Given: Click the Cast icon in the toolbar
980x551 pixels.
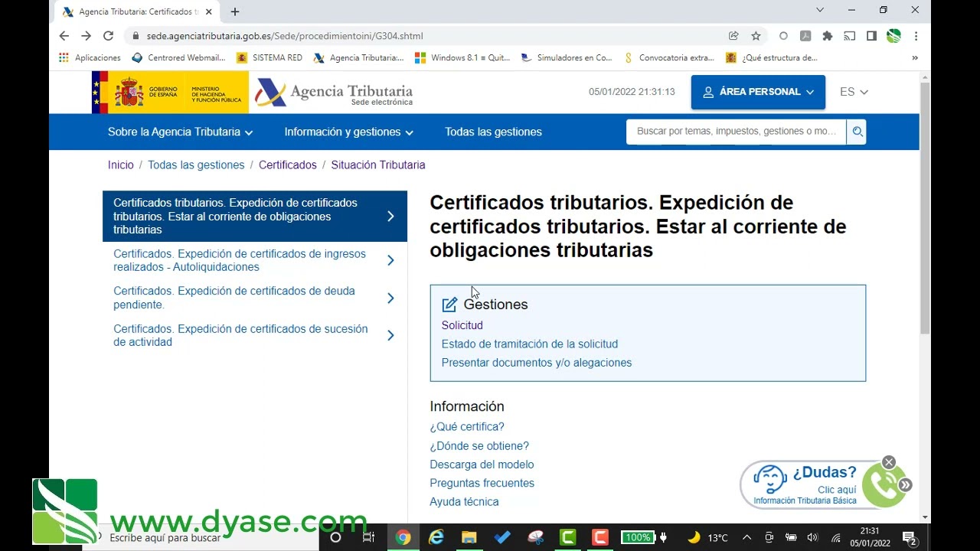Looking at the screenshot, I should point(848,35).
